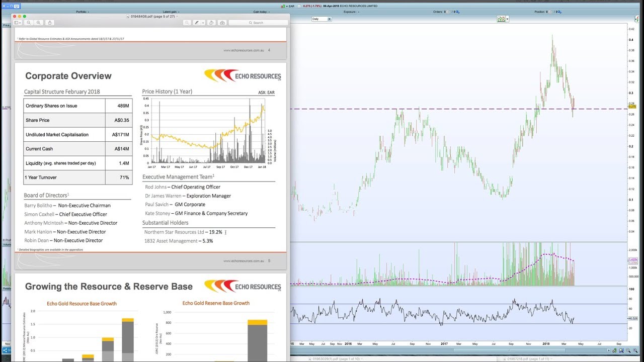Zoom out the chart with the bottom magnifier
Screen dimensions: 644x362
628,350
